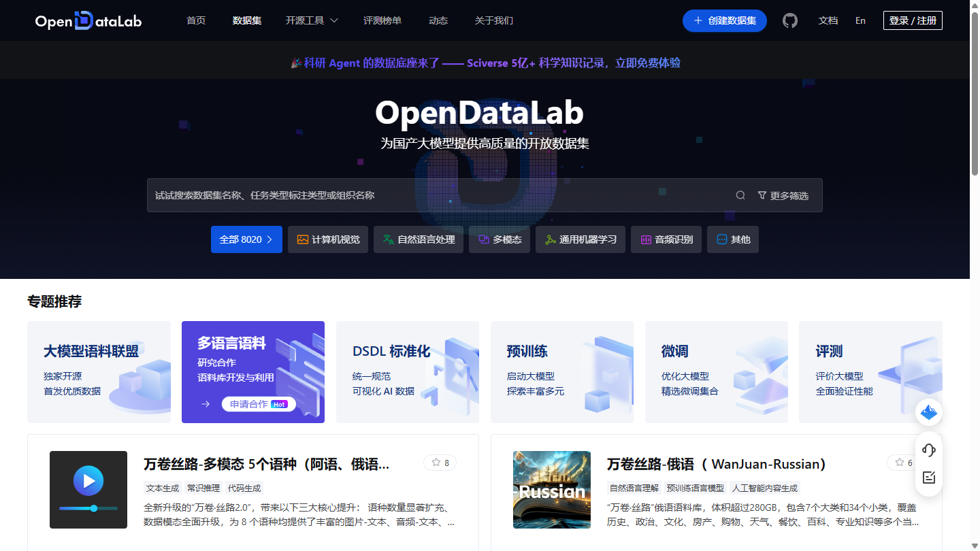This screenshot has width=980, height=551.
Task: Open the 文档 link in header
Action: click(828, 20)
